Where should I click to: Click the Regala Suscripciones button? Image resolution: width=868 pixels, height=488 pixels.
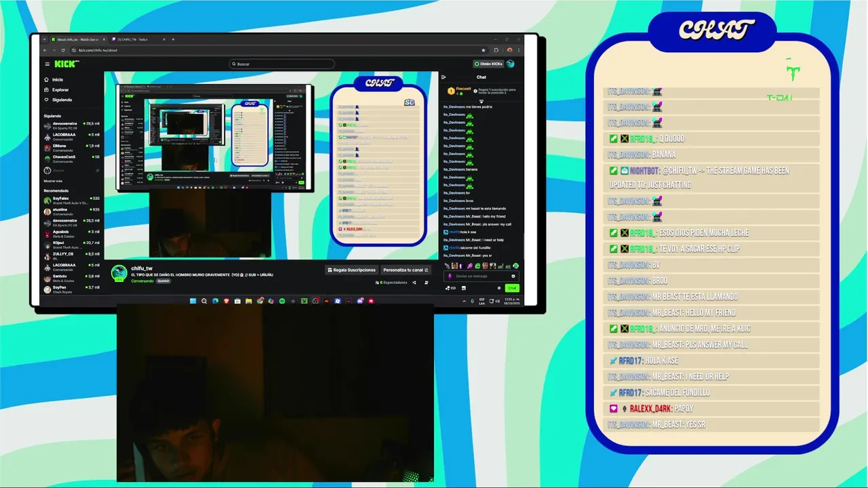pyautogui.click(x=352, y=270)
